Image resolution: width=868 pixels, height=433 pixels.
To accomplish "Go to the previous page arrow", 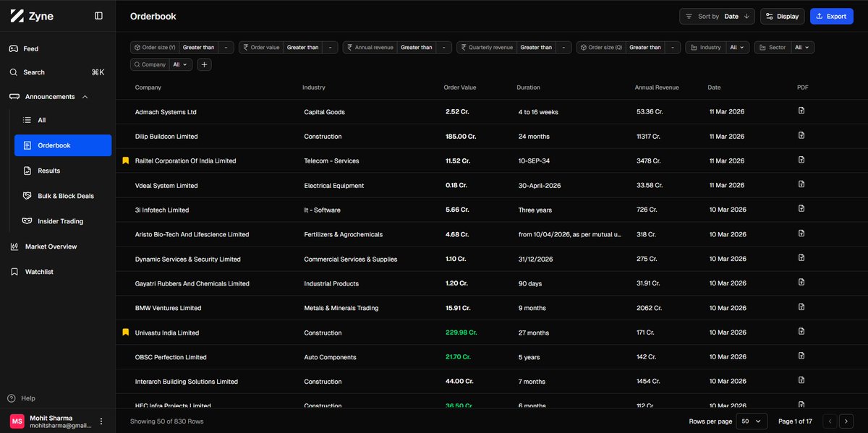I will coord(830,421).
